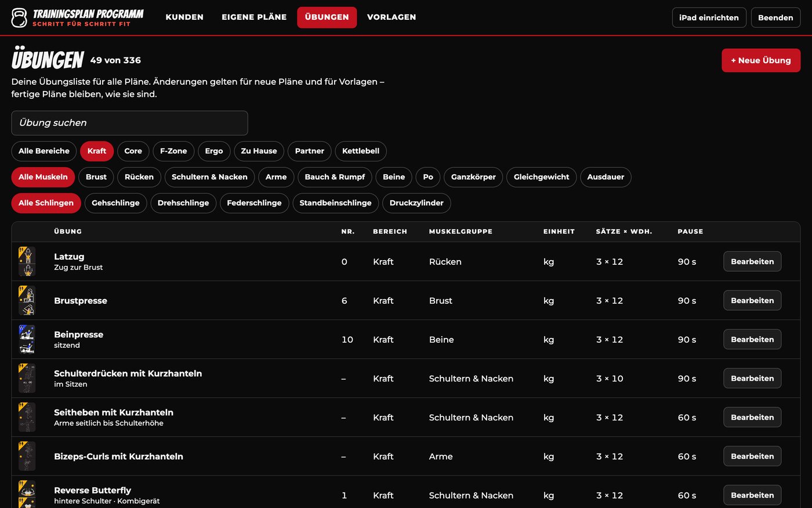
Task: Filter by Kettlebell area
Action: click(361, 151)
